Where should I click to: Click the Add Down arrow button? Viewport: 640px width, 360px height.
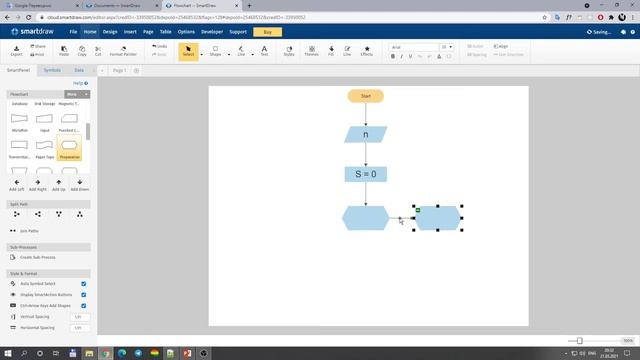click(80, 185)
